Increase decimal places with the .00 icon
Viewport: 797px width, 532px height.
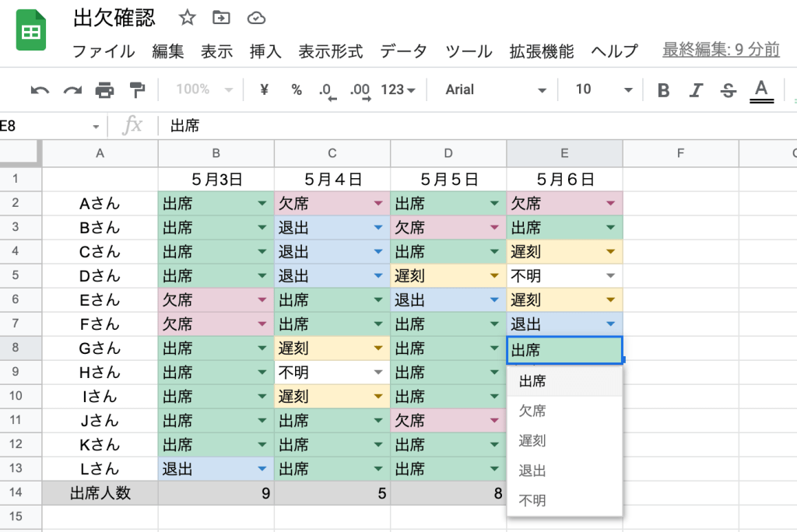[360, 89]
